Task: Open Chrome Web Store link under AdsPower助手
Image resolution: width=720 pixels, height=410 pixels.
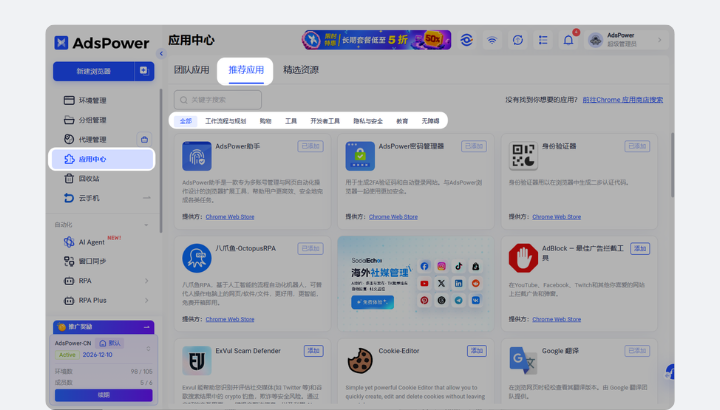Action: click(x=230, y=217)
